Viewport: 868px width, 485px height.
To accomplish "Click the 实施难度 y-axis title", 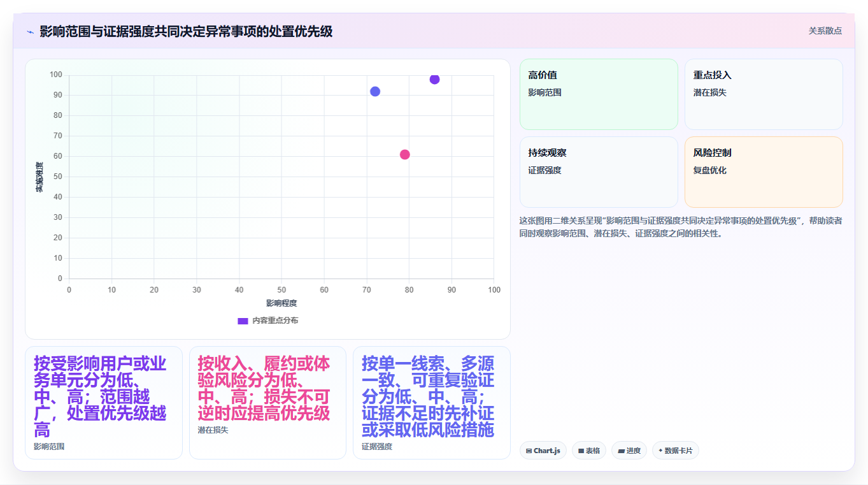I will pyautogui.click(x=39, y=177).
